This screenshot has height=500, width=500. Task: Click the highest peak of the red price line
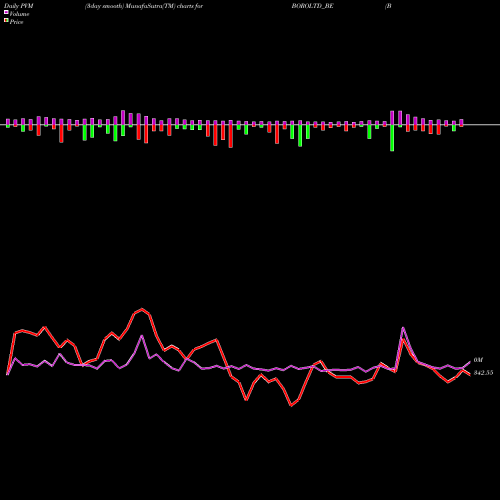[142, 309]
